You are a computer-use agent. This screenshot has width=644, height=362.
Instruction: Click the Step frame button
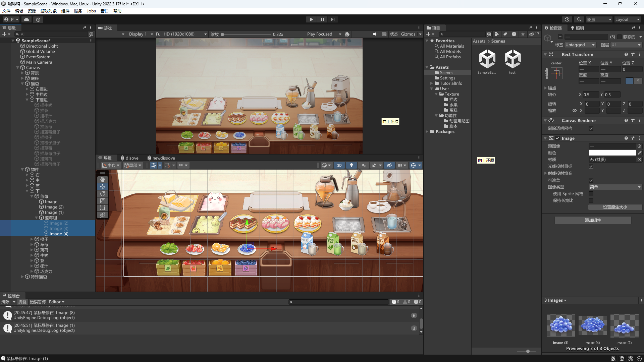pyautogui.click(x=333, y=19)
